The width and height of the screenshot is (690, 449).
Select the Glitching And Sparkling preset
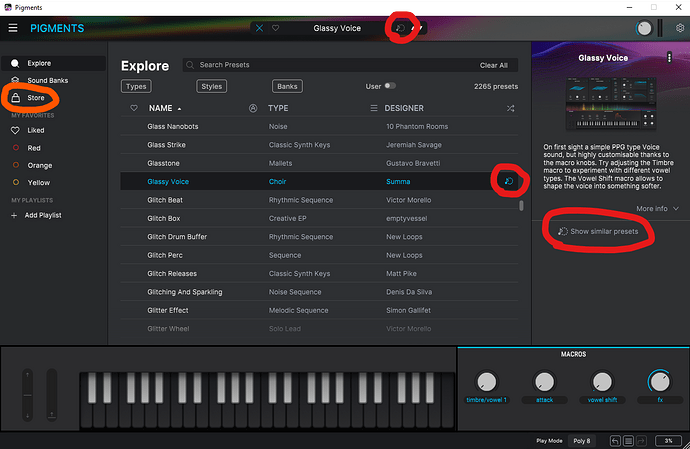[x=319, y=292]
